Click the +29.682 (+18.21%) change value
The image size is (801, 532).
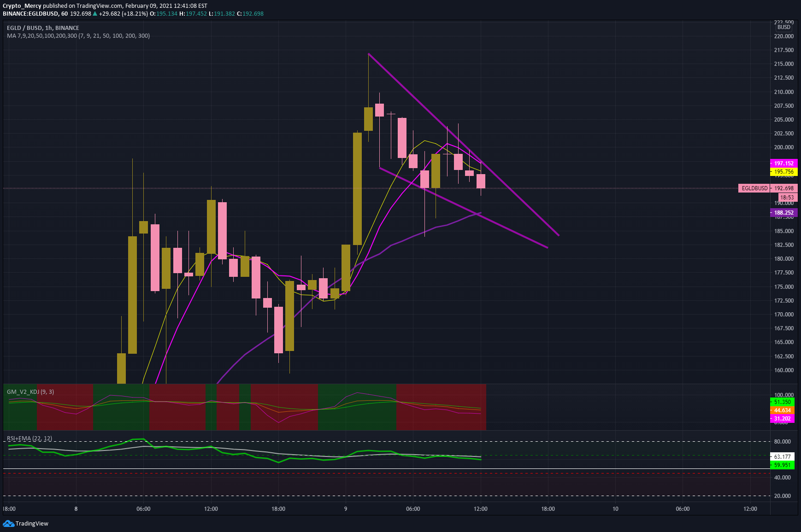(x=124, y=13)
